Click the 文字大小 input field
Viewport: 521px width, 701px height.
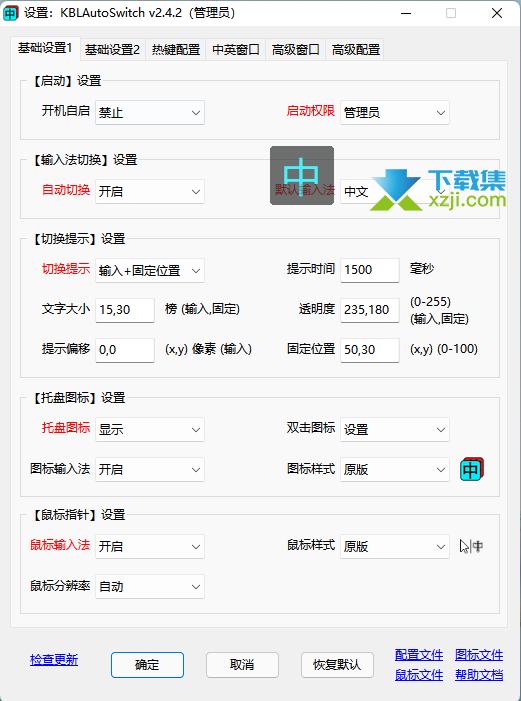coord(125,310)
